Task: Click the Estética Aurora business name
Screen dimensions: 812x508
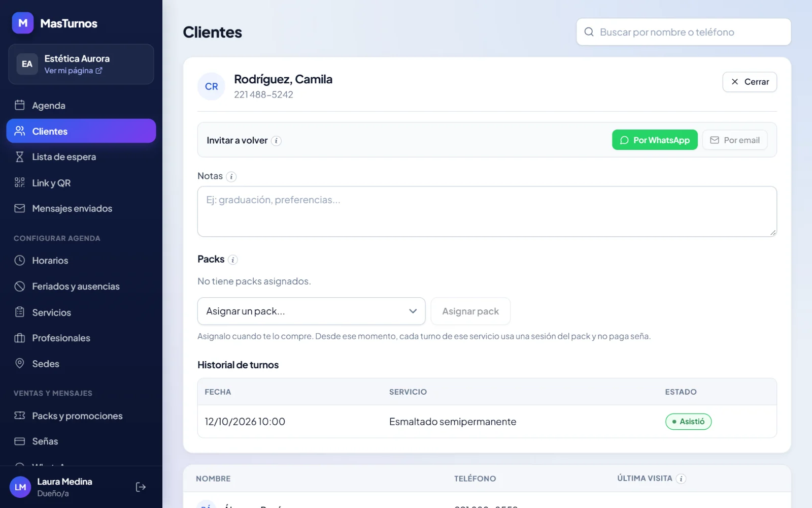Action: click(77, 58)
